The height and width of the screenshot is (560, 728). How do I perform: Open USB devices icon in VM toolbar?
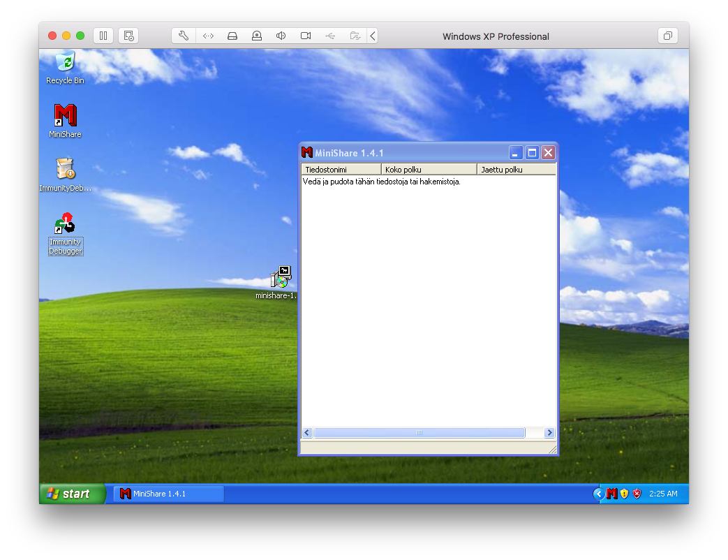point(330,36)
